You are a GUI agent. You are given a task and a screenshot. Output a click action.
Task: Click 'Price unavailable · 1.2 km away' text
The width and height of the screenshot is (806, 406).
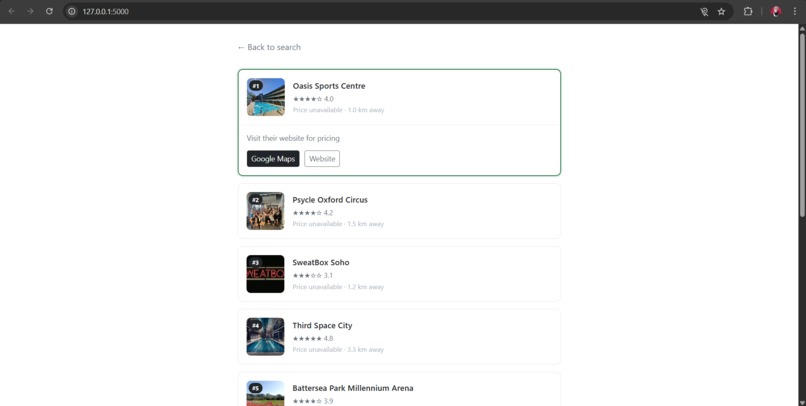338,287
